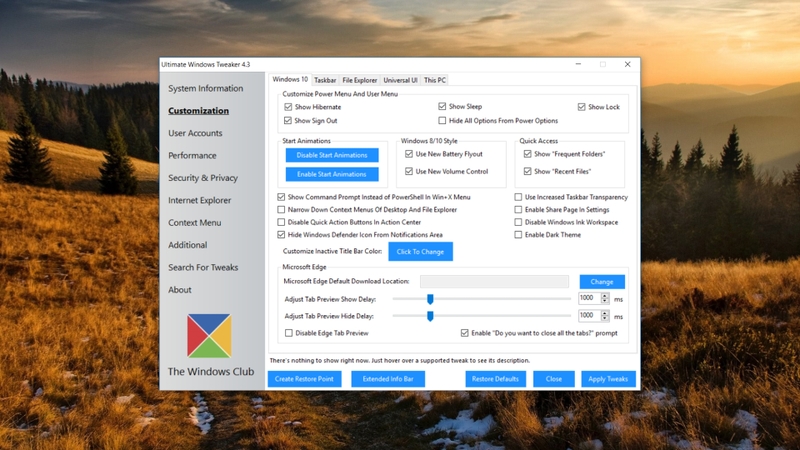Switch to the Universal UI tab
This screenshot has height=450, width=800.
coord(401,80)
